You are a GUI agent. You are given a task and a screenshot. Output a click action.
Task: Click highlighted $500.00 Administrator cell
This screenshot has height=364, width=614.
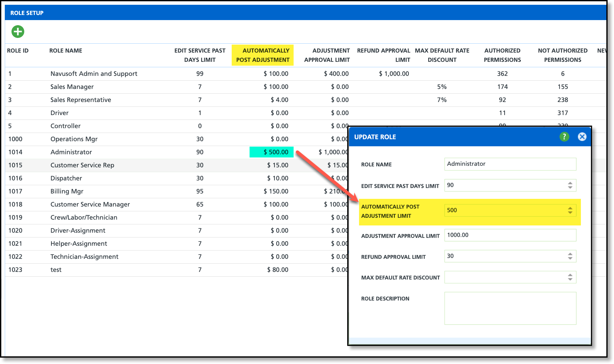(272, 152)
